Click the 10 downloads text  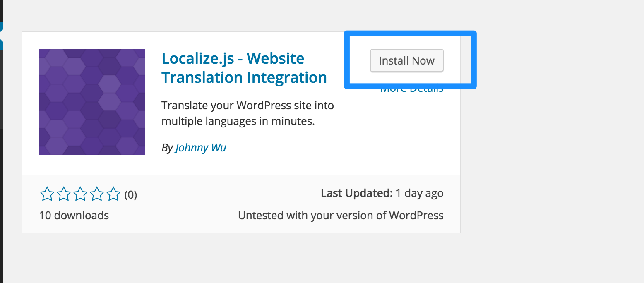(x=74, y=215)
